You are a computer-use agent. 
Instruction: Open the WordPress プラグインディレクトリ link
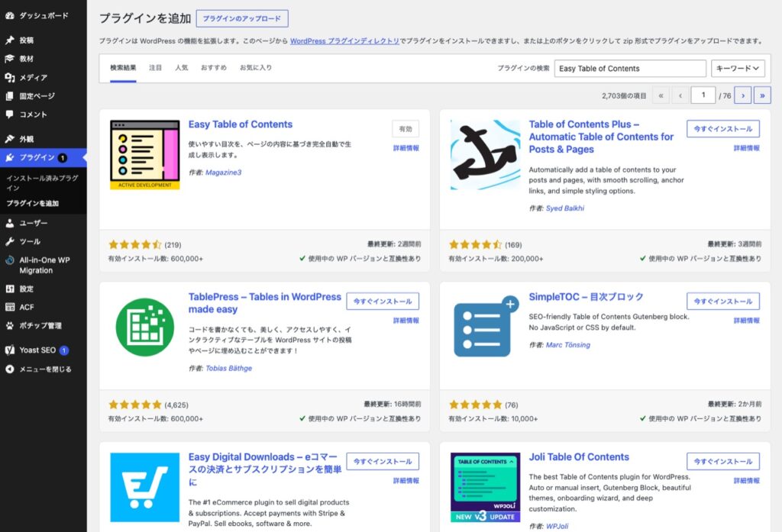click(x=344, y=41)
